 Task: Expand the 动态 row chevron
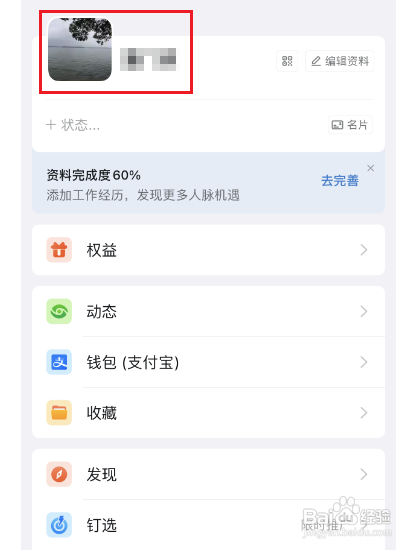(364, 311)
